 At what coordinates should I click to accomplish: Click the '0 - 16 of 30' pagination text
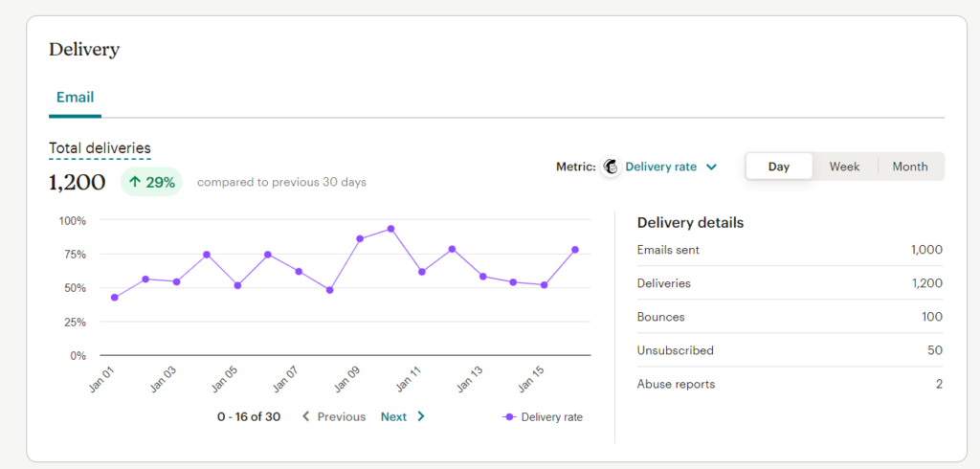click(x=249, y=416)
